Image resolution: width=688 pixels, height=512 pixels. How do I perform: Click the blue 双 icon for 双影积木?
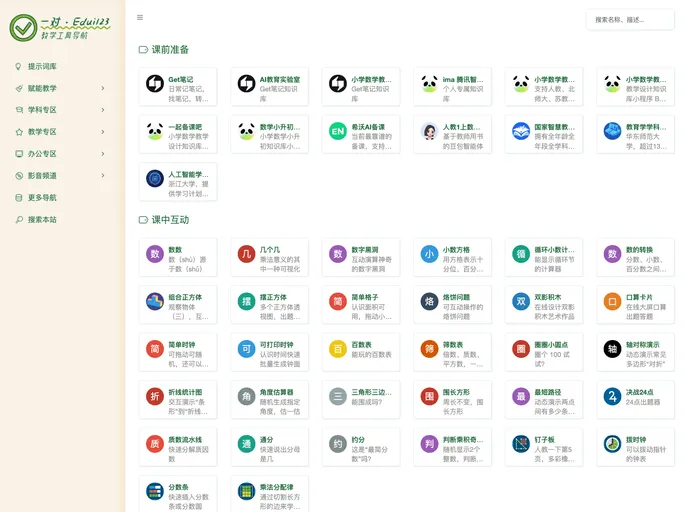tap(521, 301)
